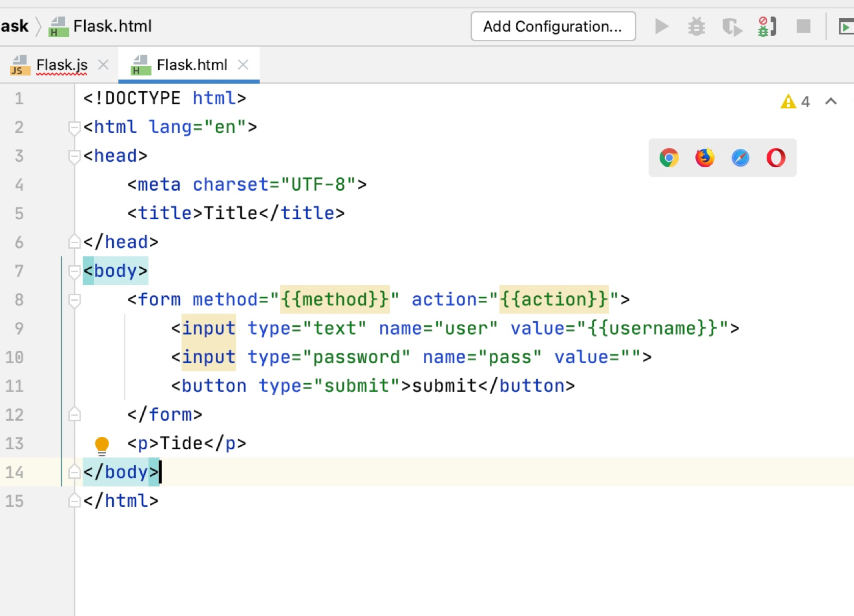Jump to previous highlighted error arrow
The height and width of the screenshot is (616, 854).
click(831, 101)
